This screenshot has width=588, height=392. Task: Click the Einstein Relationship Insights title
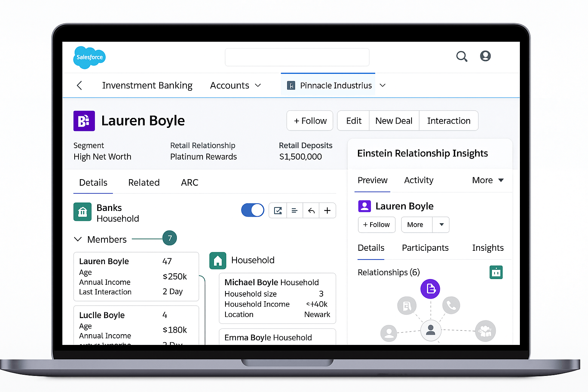(423, 153)
